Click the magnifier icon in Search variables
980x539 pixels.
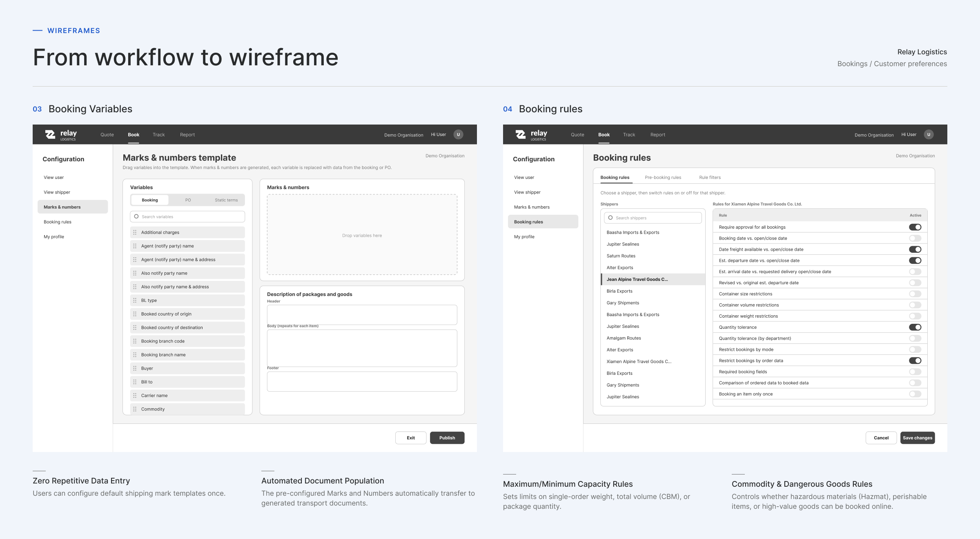point(136,216)
